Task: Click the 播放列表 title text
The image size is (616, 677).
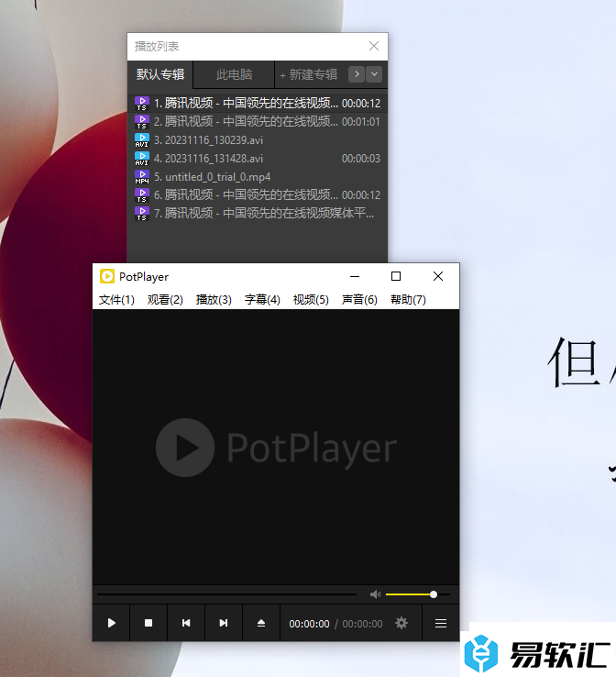Action: pyautogui.click(x=157, y=46)
